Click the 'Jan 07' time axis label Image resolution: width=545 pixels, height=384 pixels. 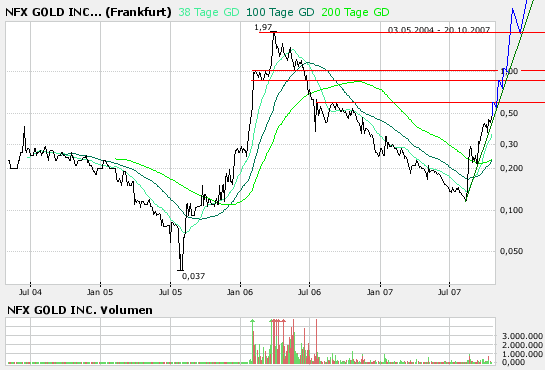point(380,292)
